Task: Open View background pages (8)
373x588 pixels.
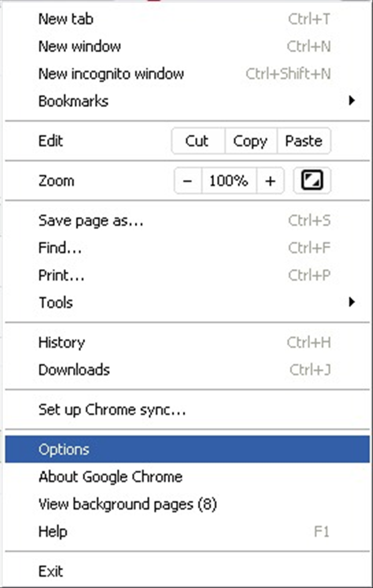Action: 187,504
